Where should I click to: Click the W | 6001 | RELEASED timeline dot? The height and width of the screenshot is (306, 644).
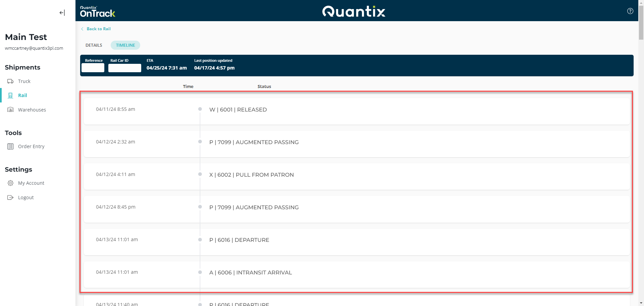click(200, 109)
